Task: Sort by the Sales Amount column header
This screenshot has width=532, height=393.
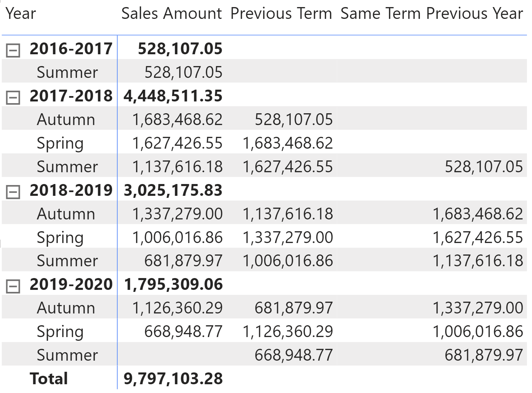Action: coord(172,14)
